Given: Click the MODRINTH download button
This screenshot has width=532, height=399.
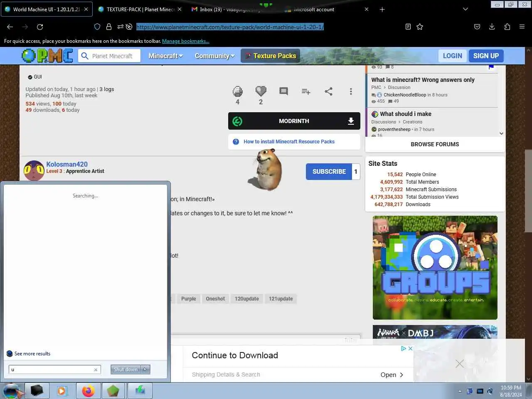Looking at the screenshot, I should [294, 121].
